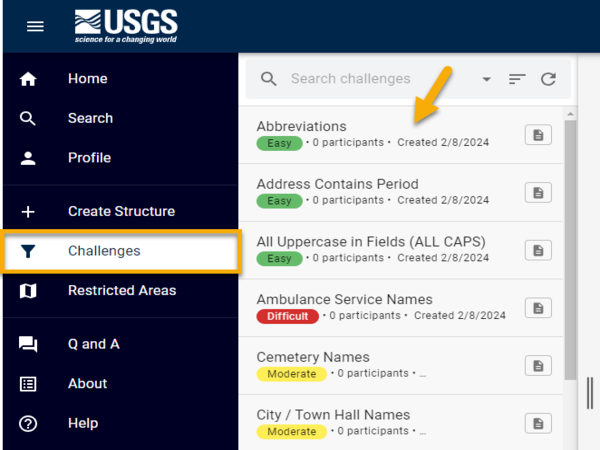This screenshot has height=450, width=600.
Task: Click '0 participants' under All Uppercase in Fields
Action: tap(348, 258)
